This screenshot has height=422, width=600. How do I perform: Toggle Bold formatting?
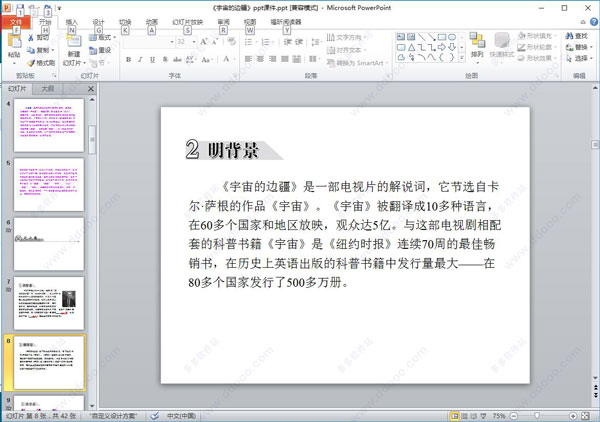[128, 59]
